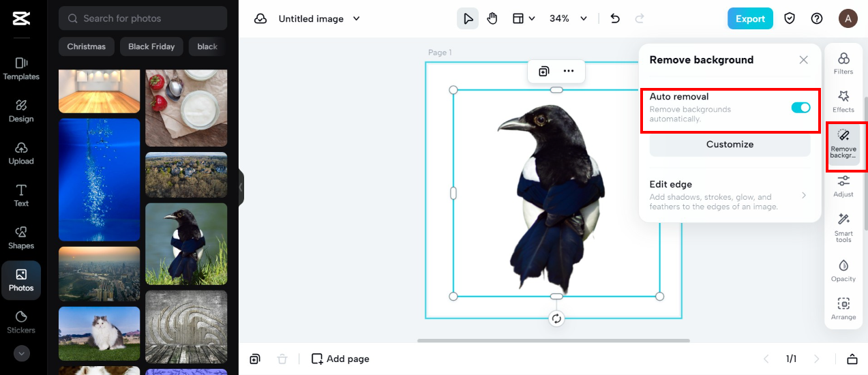The height and width of the screenshot is (375, 868).
Task: Select the black search tag
Action: click(207, 46)
